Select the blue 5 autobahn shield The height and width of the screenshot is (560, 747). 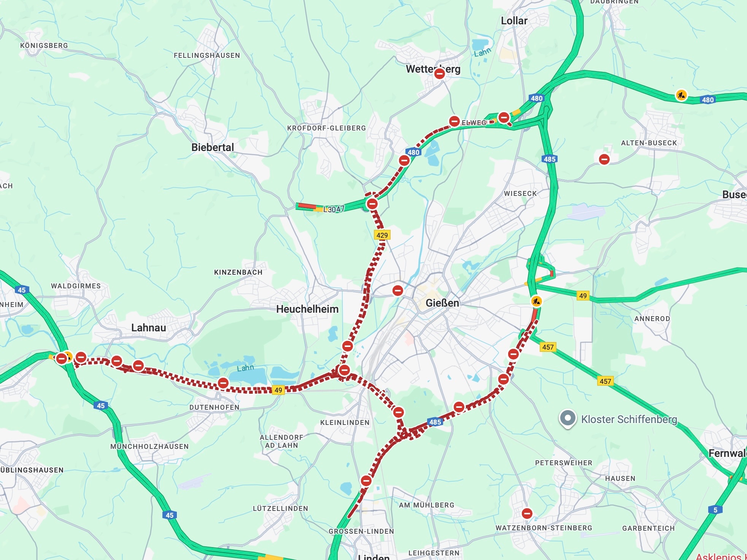(715, 510)
